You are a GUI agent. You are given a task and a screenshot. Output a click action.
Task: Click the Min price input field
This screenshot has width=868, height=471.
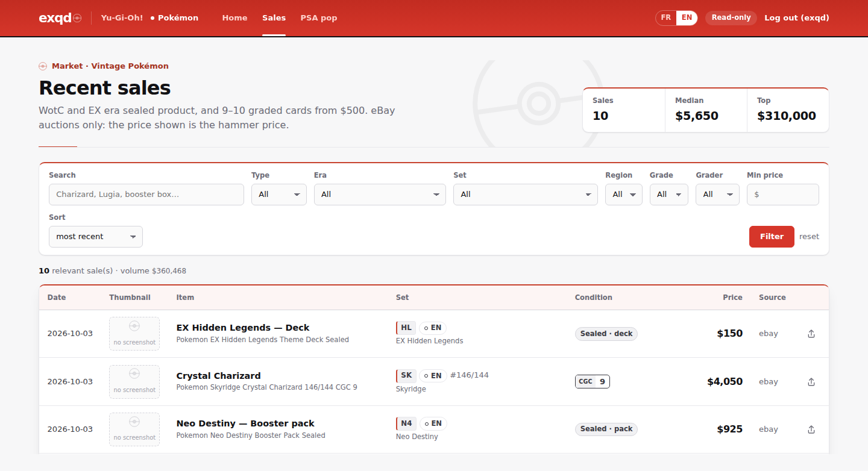coord(783,195)
